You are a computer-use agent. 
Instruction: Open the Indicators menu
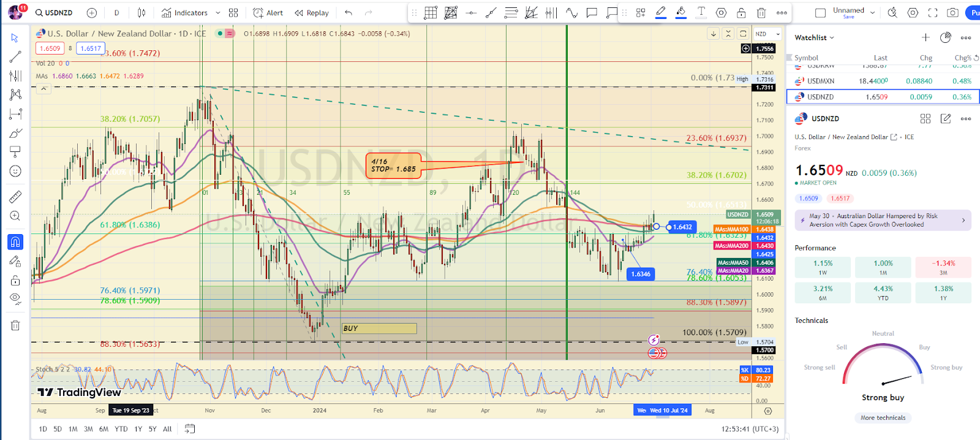pos(184,13)
